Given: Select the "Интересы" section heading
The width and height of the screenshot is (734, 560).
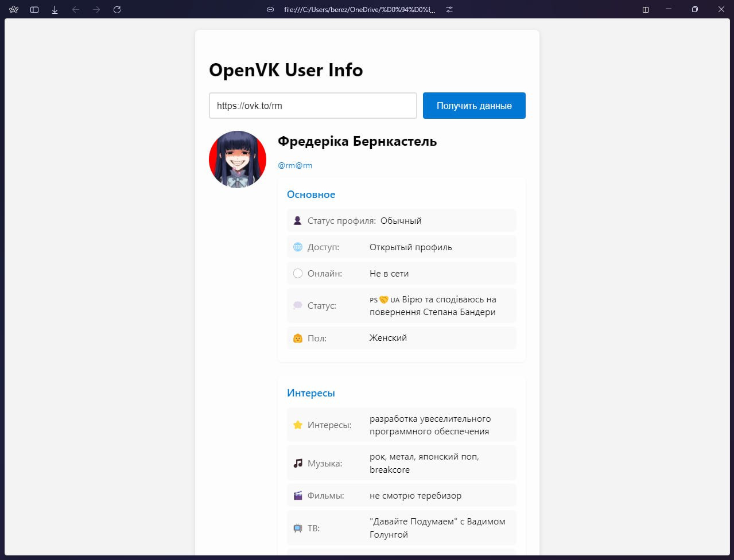Looking at the screenshot, I should pos(311,393).
